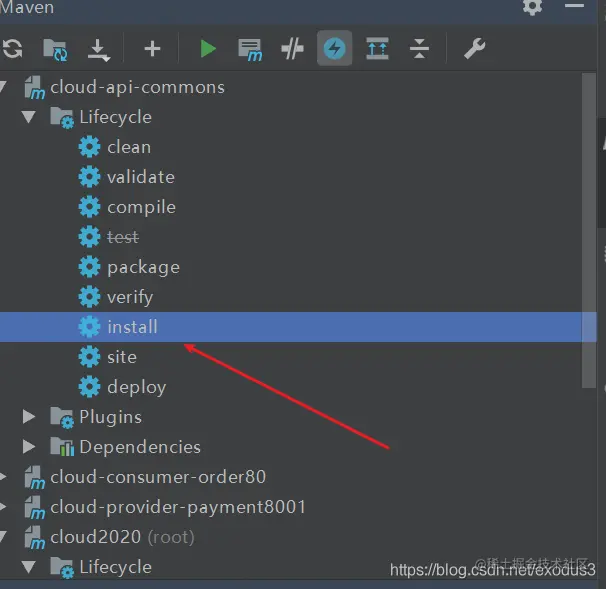Click the Plugins folder icon
The height and width of the screenshot is (589, 606).
[x=62, y=417]
